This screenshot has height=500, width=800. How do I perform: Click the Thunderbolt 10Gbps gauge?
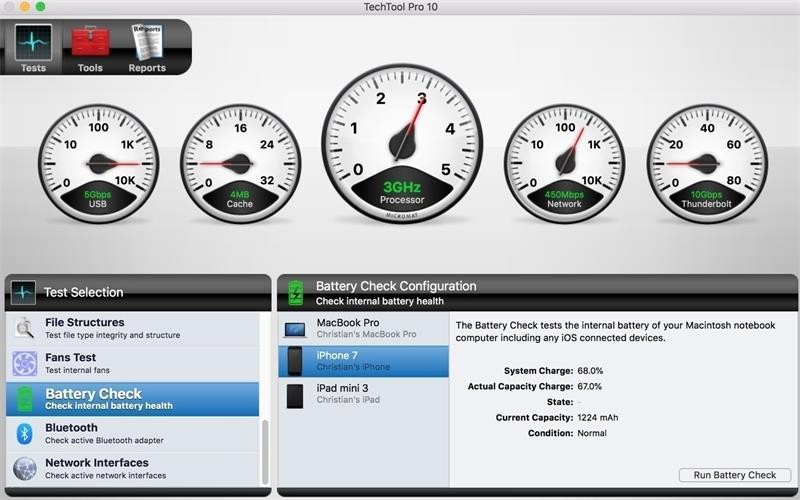[x=707, y=164]
